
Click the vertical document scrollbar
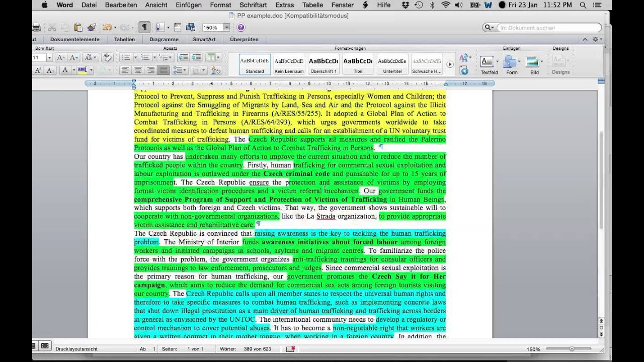[602, 181]
